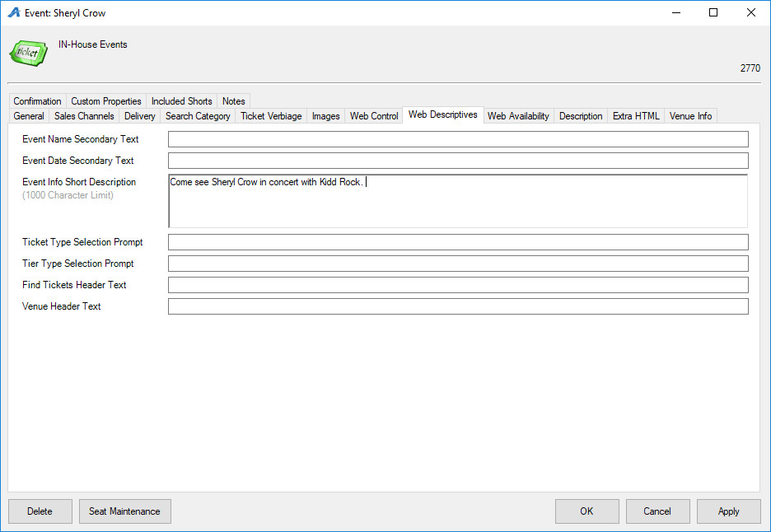
Task: Click the event number 2770
Action: 750,68
